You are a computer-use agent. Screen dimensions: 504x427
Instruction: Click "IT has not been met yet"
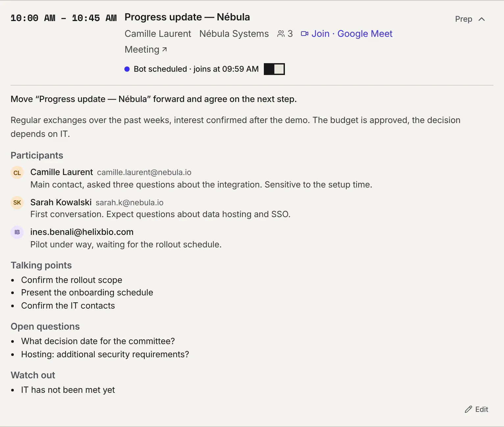(68, 390)
